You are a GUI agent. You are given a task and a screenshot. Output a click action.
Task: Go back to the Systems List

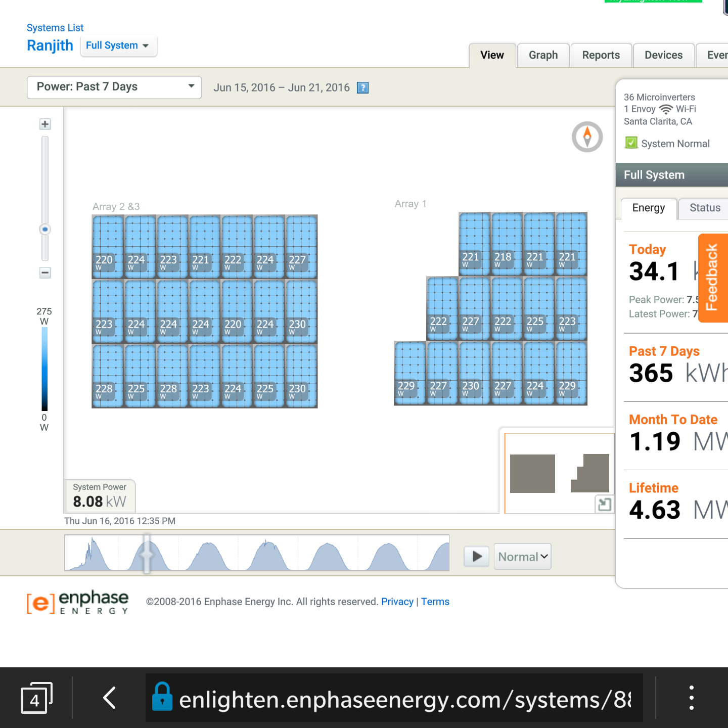[x=55, y=28]
